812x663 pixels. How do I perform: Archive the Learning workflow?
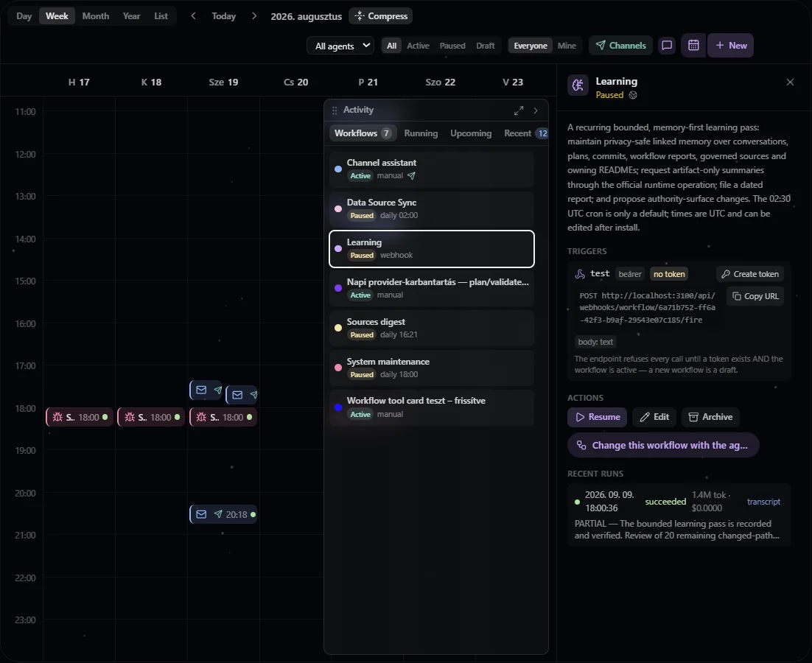coord(710,417)
